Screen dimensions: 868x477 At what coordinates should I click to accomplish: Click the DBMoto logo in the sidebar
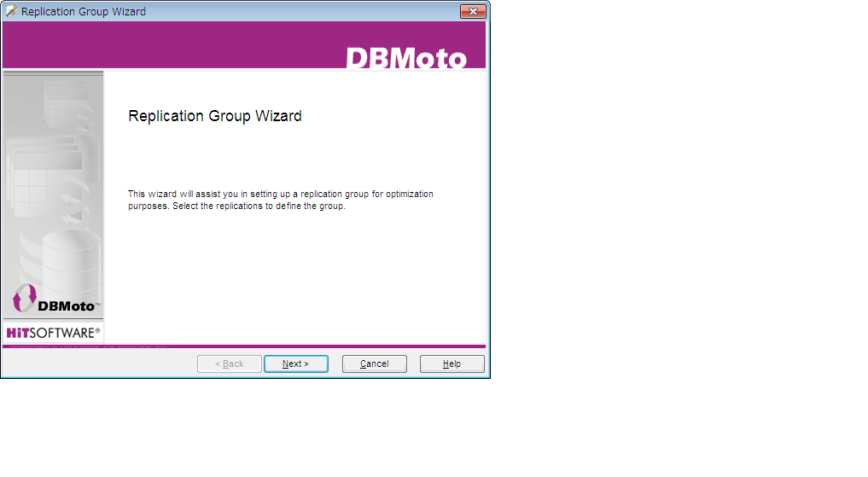(55, 299)
